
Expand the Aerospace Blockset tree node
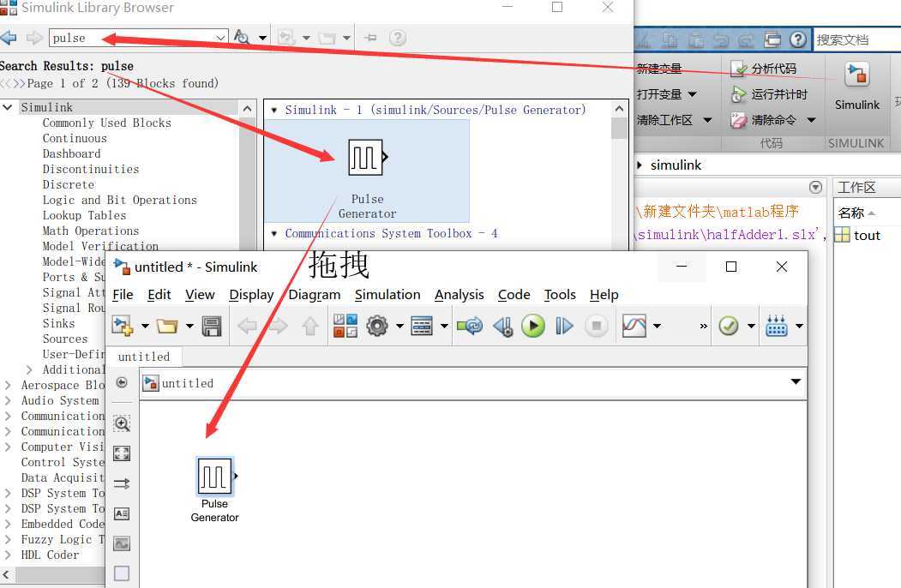point(8,385)
